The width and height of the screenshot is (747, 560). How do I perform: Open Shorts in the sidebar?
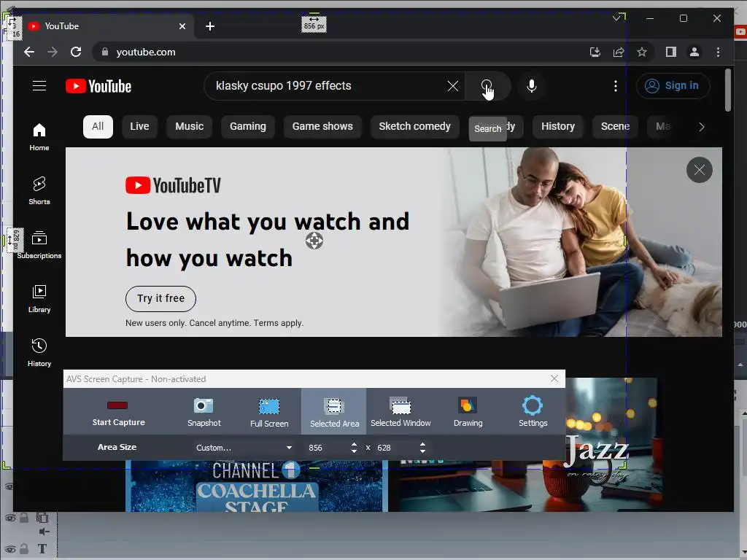point(39,190)
